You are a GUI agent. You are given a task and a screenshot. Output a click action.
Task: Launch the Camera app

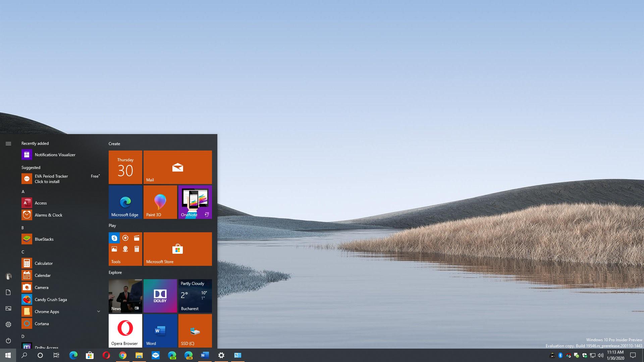[61, 287]
